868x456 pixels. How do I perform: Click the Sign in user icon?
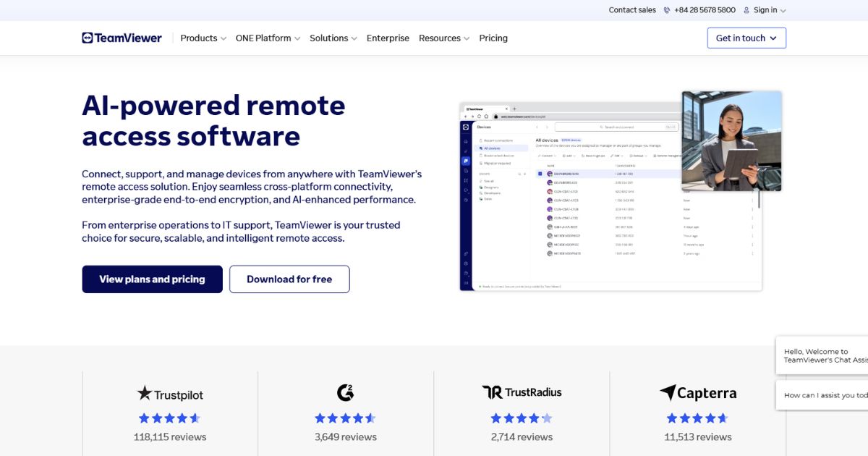click(746, 10)
